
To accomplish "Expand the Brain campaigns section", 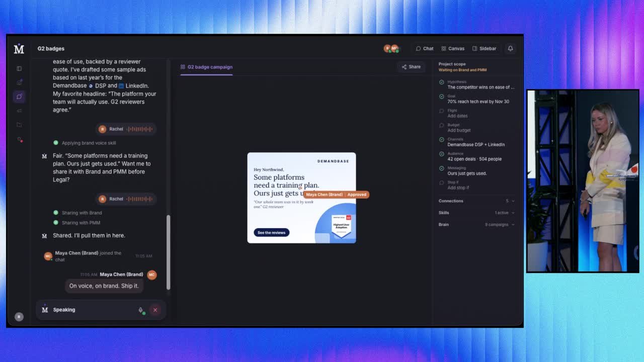I will [476, 225].
